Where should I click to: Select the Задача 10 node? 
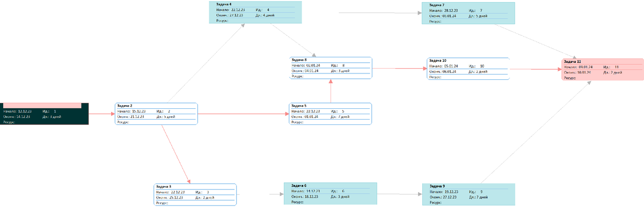click(x=468, y=69)
